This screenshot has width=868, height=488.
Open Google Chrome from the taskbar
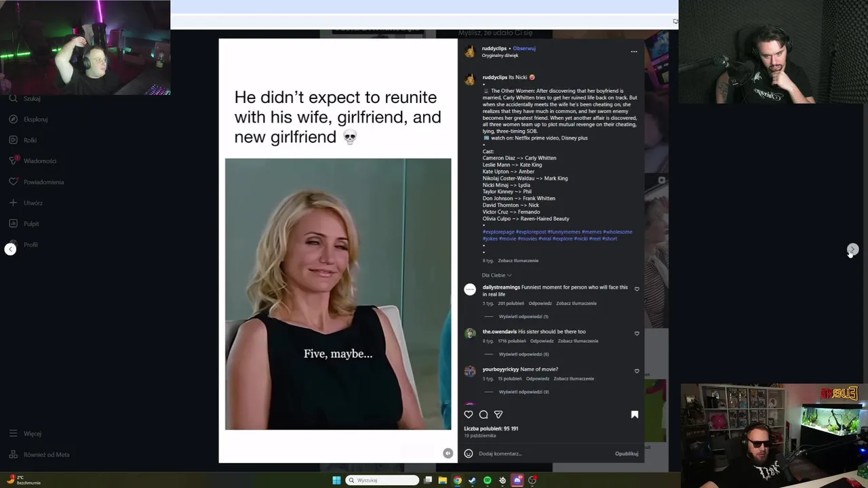click(x=458, y=481)
